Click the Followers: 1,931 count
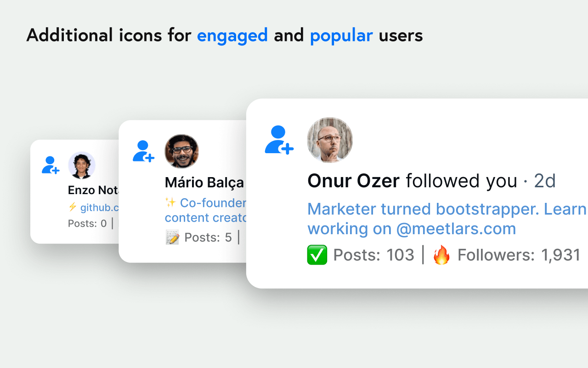Screen dimensions: 588x368 519,255
